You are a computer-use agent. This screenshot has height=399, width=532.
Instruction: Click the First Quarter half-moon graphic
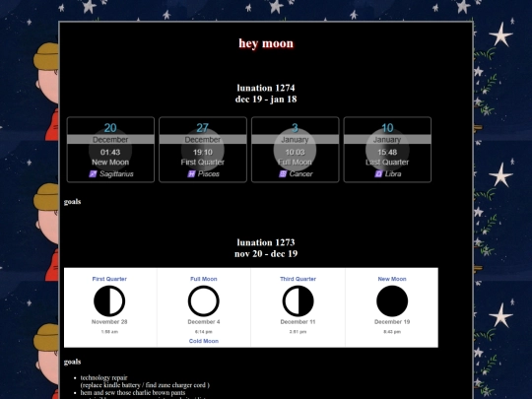point(109,300)
